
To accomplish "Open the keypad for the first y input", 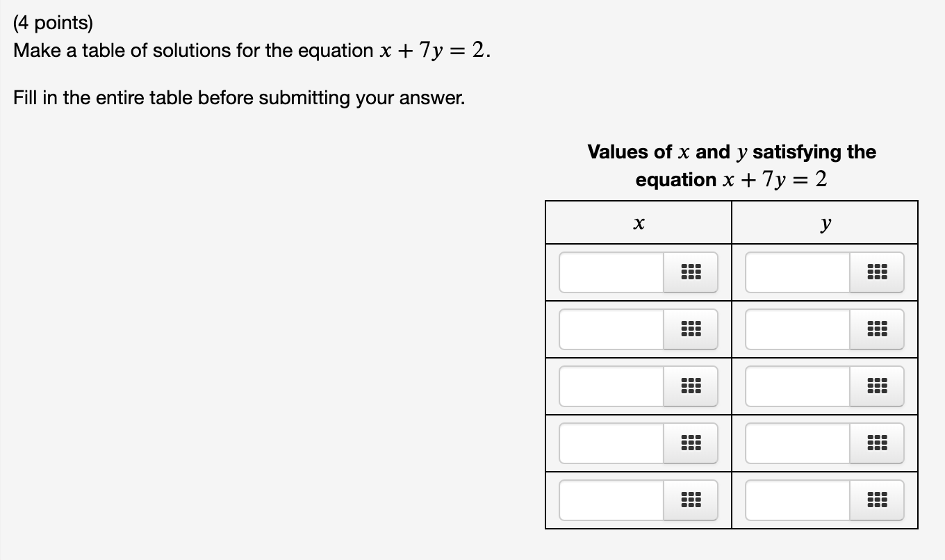I will click(878, 272).
